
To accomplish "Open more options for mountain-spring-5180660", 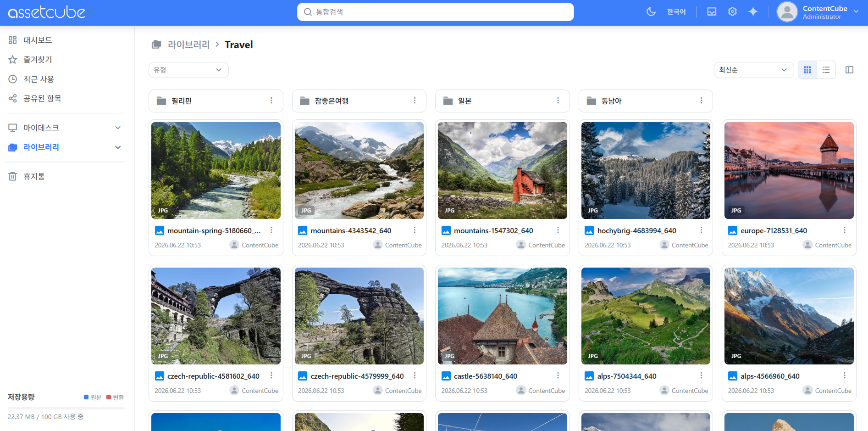I will click(271, 230).
